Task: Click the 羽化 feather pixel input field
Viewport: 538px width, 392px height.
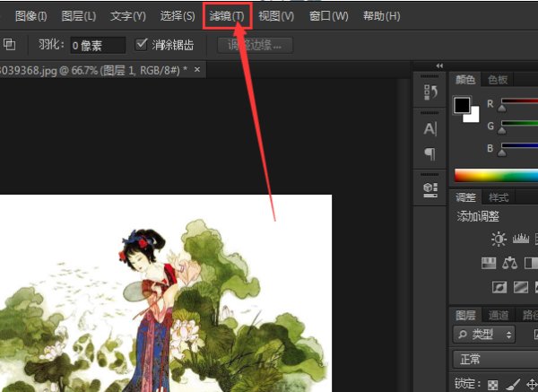Action: 98,46
